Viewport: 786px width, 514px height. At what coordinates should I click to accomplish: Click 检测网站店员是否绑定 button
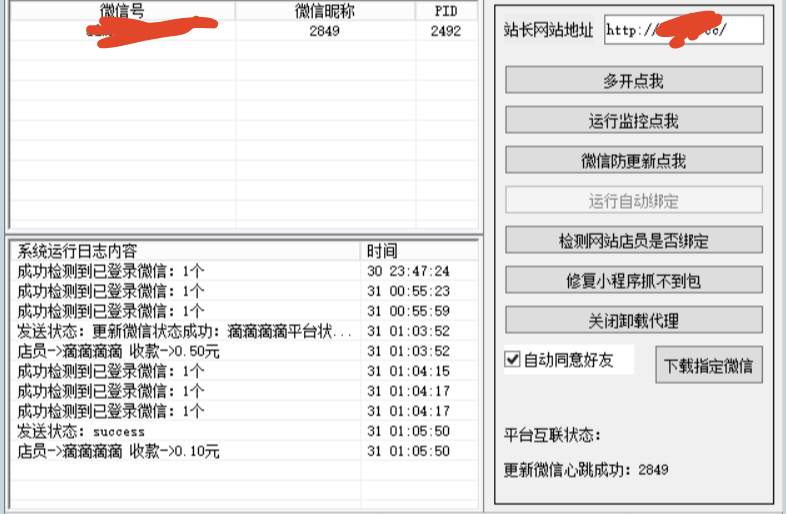(634, 241)
